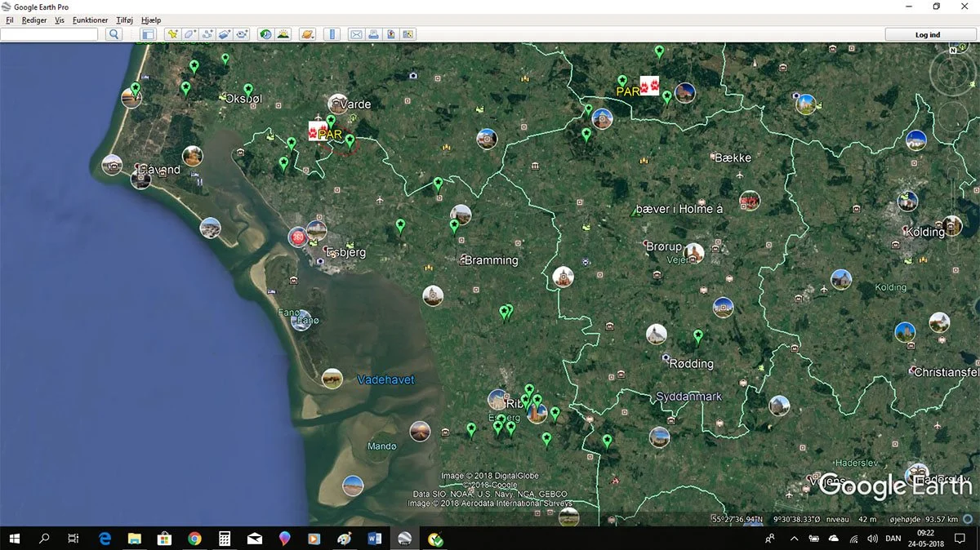
Task: Toggle the historical imagery clock button
Action: coord(265,34)
